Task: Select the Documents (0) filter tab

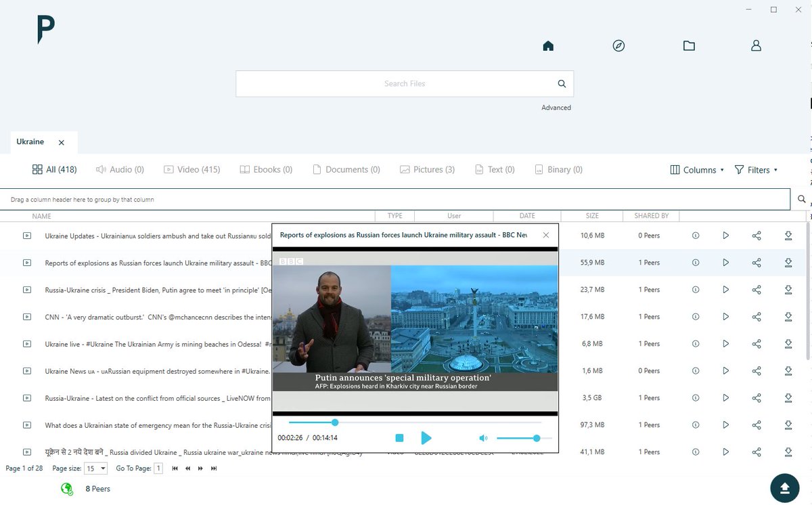Action: 346,170
